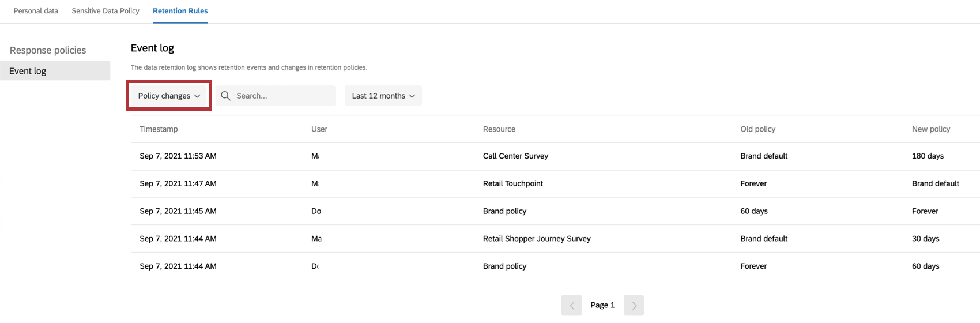Image resolution: width=980 pixels, height=323 pixels.
Task: Click the New policy column header
Action: coord(930,129)
